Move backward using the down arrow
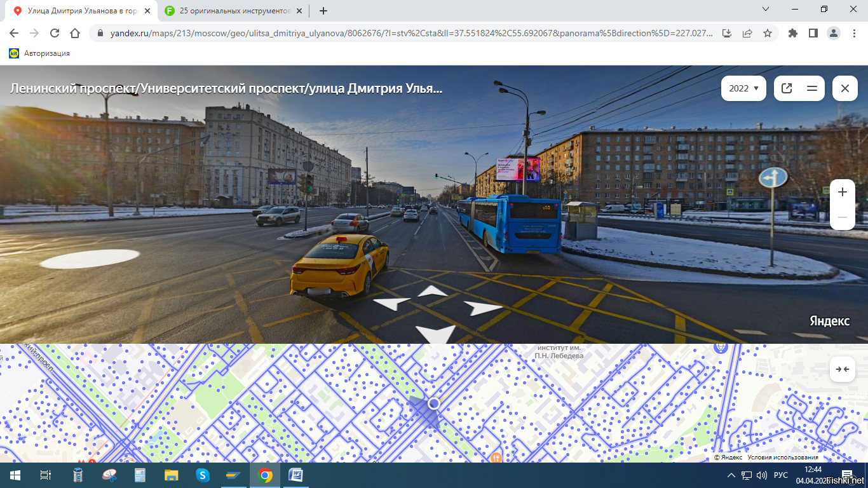Screen dimensions: 868x488 click(436, 333)
